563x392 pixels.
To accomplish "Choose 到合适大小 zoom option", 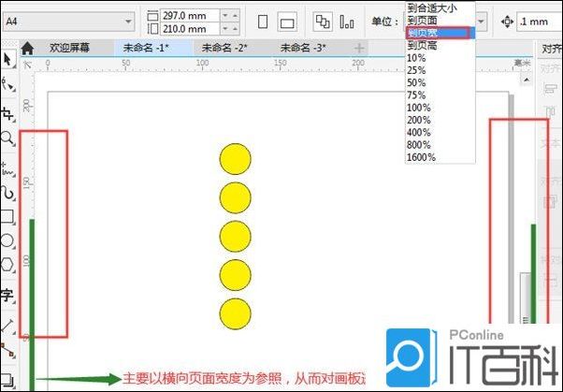I will click(440, 7).
